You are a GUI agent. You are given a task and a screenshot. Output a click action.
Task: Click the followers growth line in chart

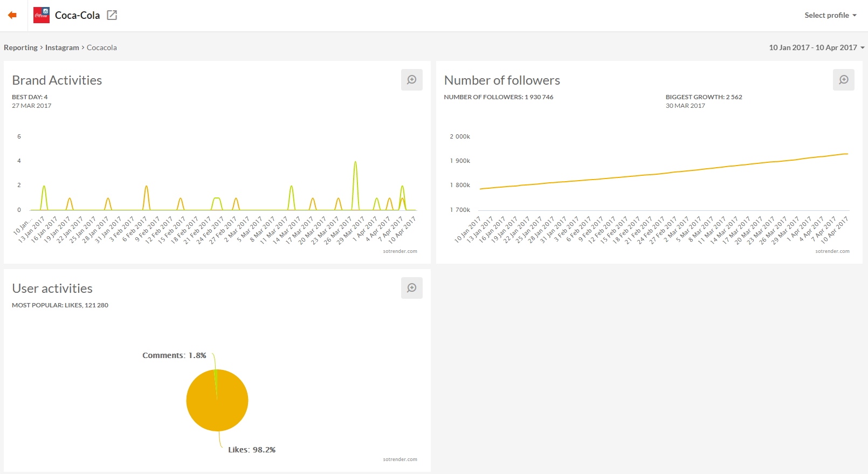tap(663, 173)
